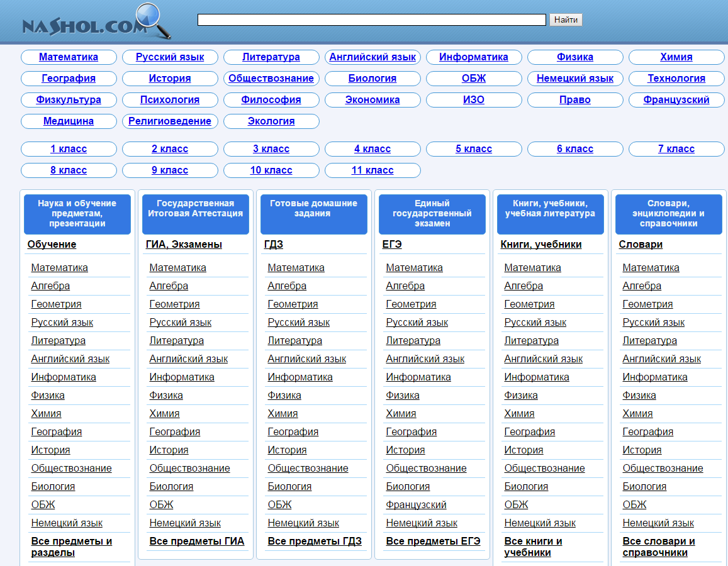Go to the 10 класс page

(271, 170)
